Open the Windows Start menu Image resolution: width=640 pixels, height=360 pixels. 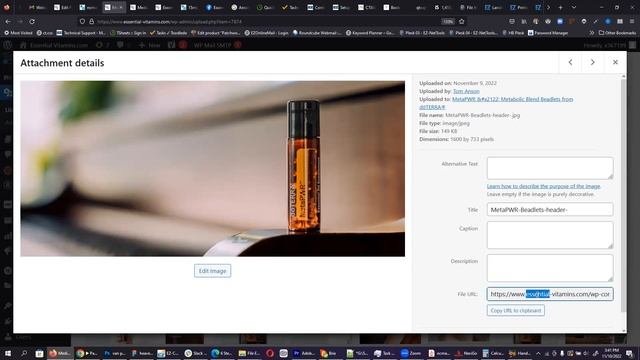tap(8, 353)
